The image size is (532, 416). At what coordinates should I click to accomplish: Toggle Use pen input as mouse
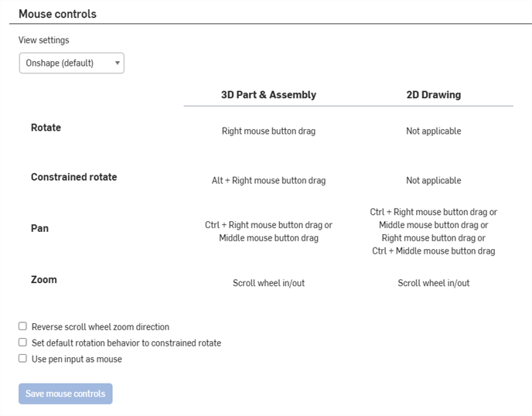point(23,359)
